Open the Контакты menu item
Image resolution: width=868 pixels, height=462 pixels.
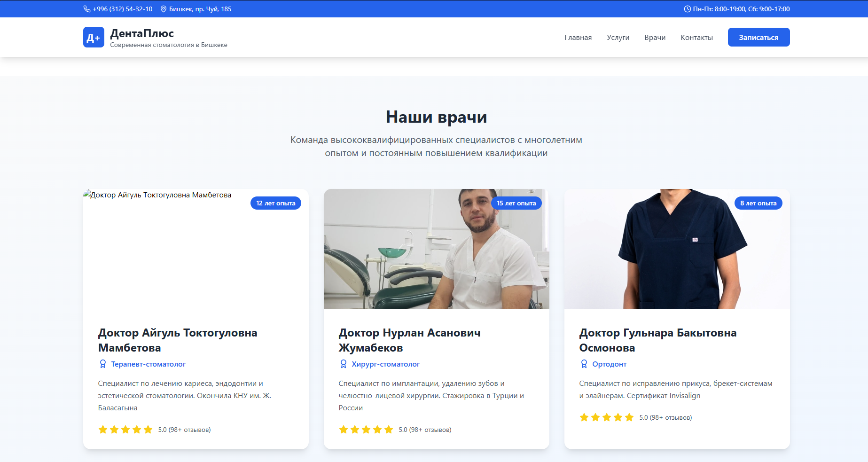pos(696,38)
